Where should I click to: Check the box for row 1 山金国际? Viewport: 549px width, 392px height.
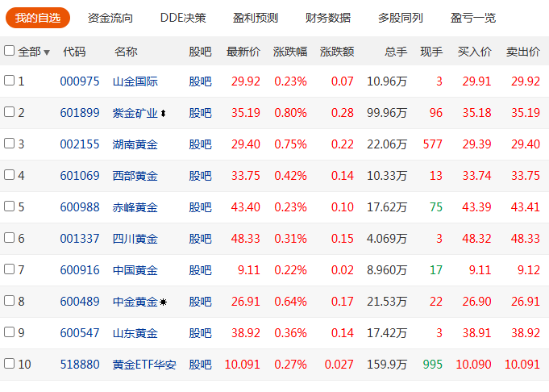(9, 80)
